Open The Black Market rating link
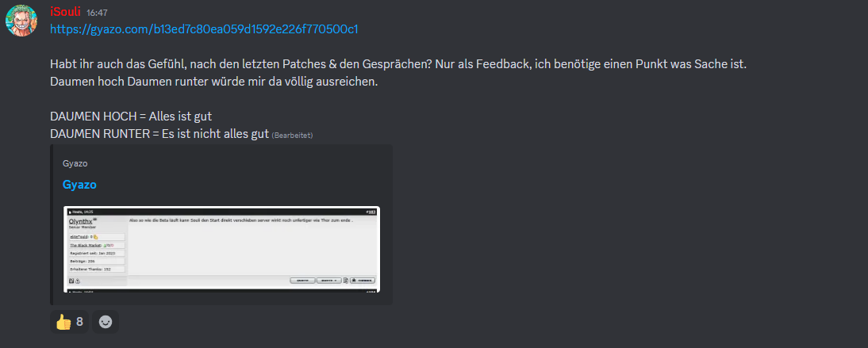The height and width of the screenshot is (348, 868). (x=86, y=246)
